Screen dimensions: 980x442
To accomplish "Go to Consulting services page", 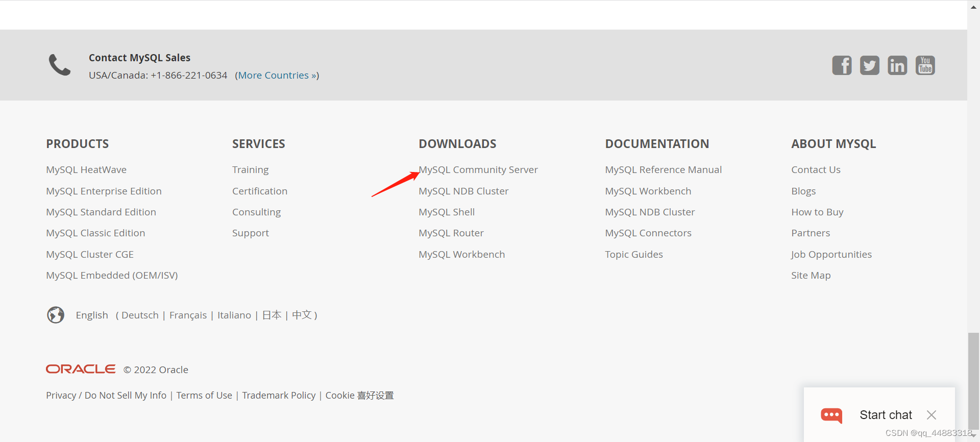I will 256,212.
